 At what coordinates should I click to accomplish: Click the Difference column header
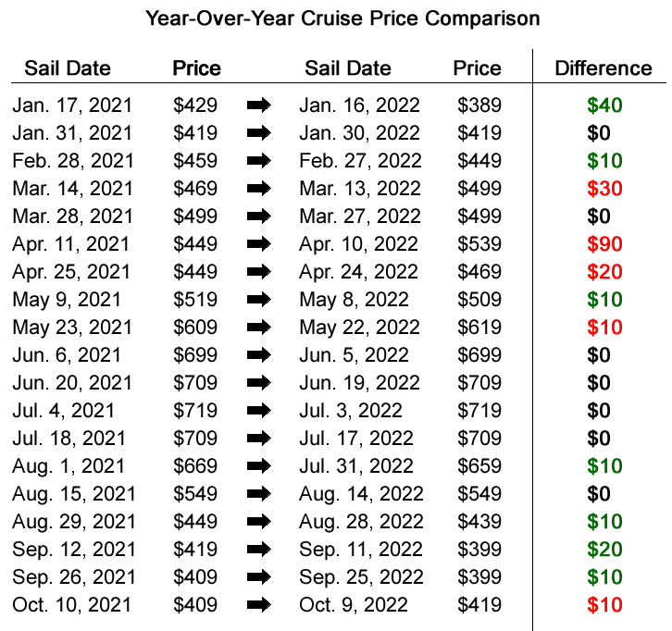click(604, 68)
